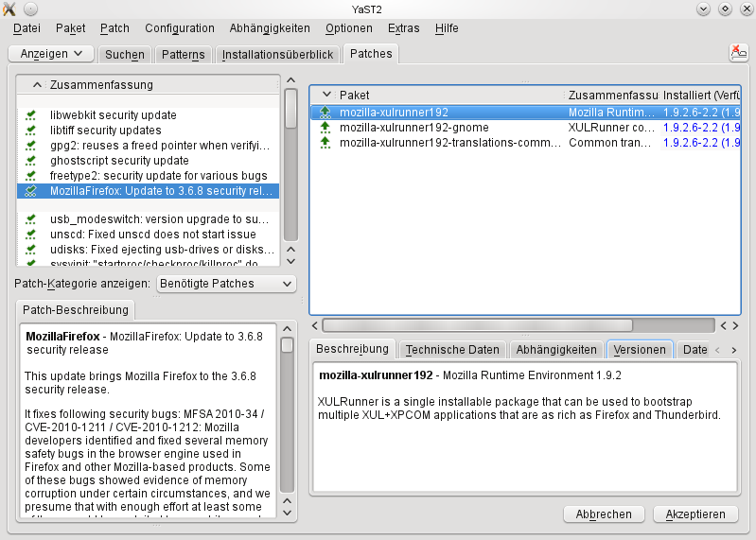
Task: Open the Configuration menu
Action: 180,28
